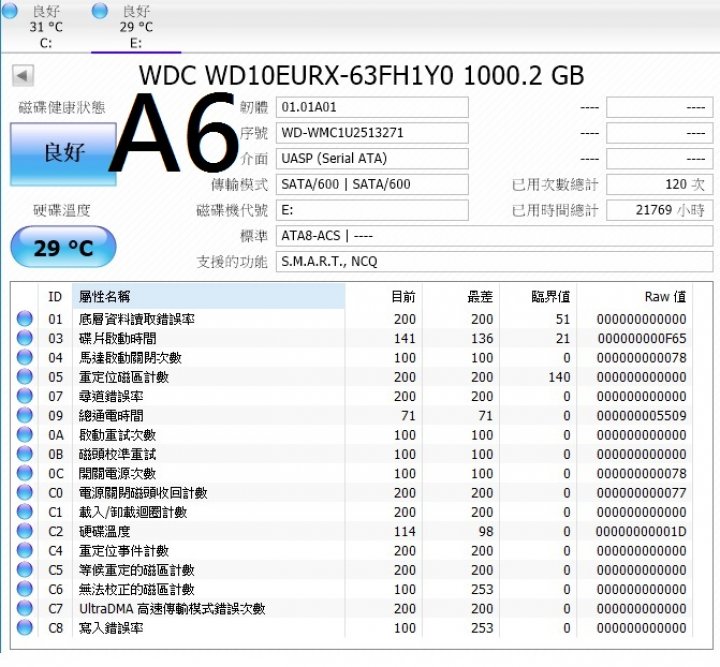Click raw value 000000000F65
The width and height of the screenshot is (720, 667).
coord(641,338)
